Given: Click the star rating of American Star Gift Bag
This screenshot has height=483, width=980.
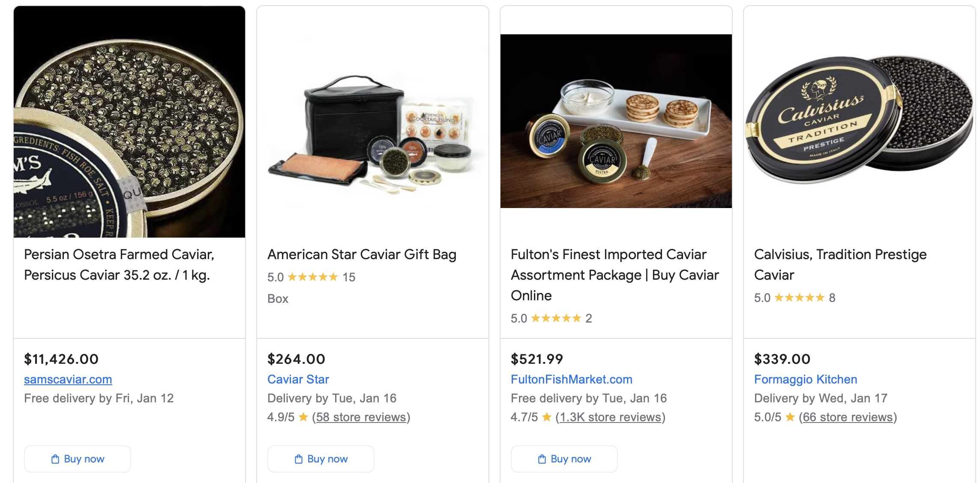Looking at the screenshot, I should point(312,277).
